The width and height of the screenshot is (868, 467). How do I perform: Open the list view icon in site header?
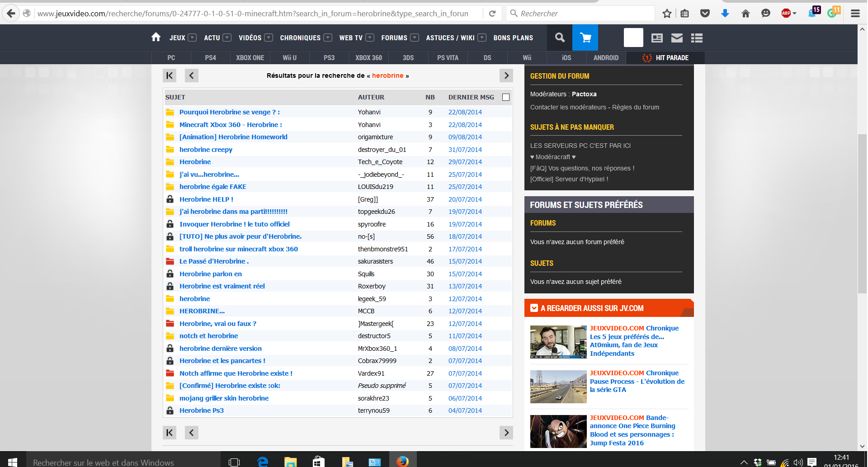[697, 38]
